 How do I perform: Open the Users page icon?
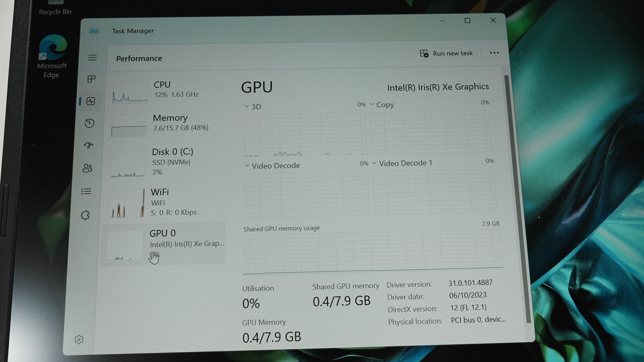[x=88, y=168]
